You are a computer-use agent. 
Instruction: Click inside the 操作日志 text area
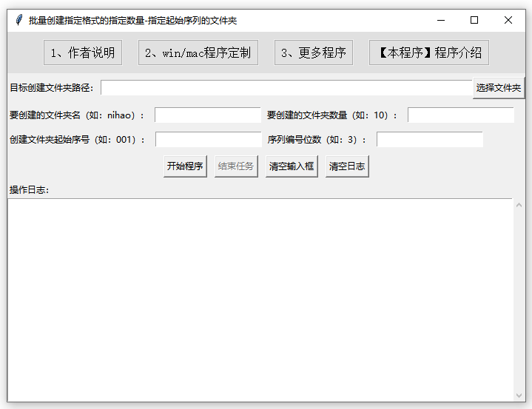tap(260, 300)
